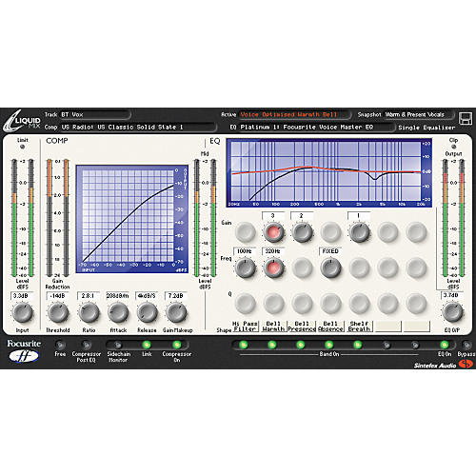This screenshot has height=476, width=476.
Task: Click the EQ output 3.7dB value field
Action: point(451,295)
